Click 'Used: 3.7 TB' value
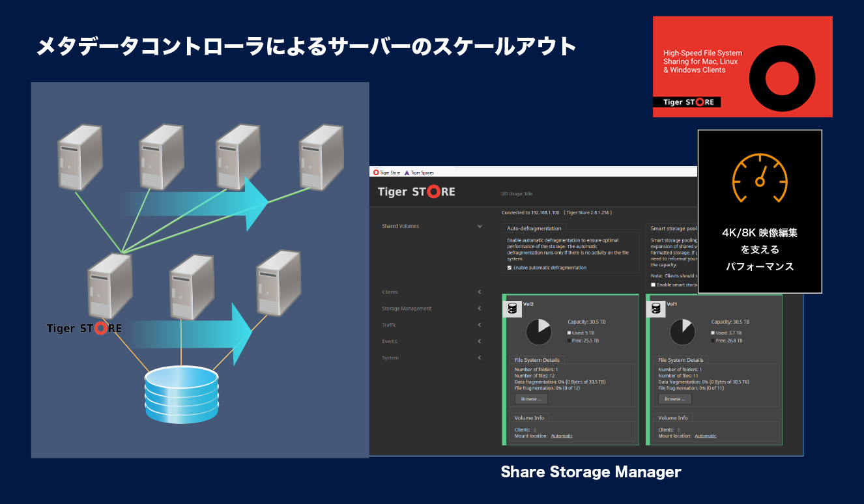 tap(728, 333)
